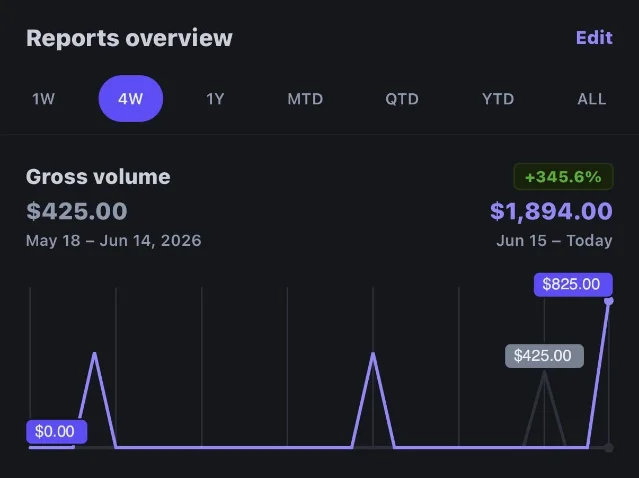639x478 pixels.
Task: Select the YTD range tab
Action: pos(498,99)
